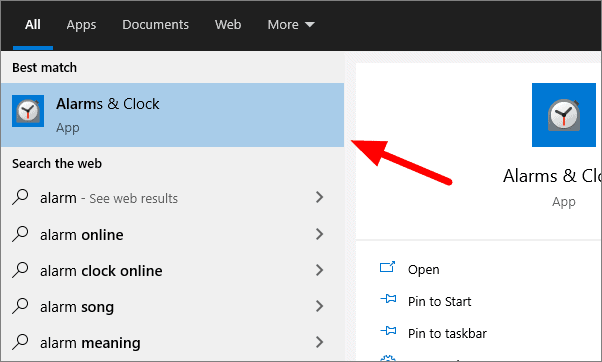Click the Alarms & Clock icon in best match

(28, 111)
